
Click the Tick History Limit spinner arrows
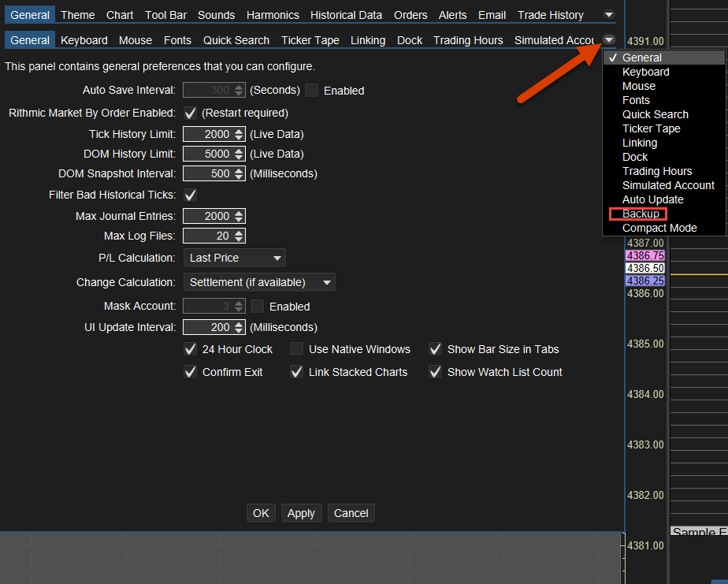click(239, 135)
